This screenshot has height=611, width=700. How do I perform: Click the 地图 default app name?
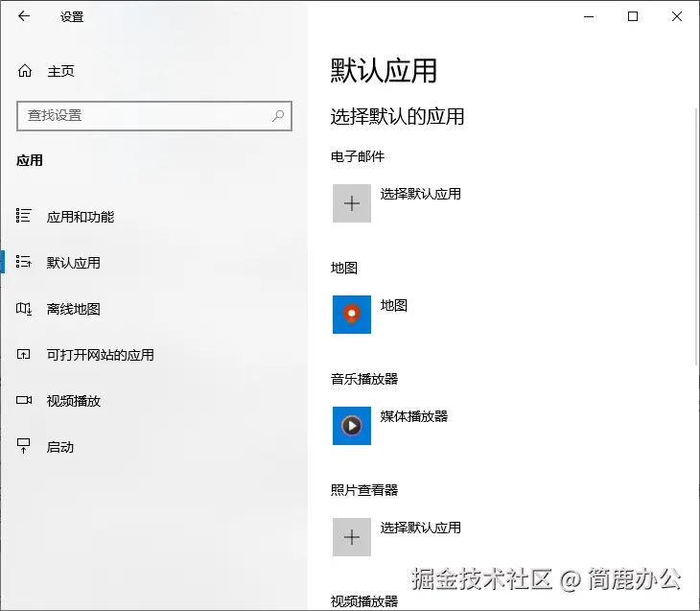pos(394,305)
